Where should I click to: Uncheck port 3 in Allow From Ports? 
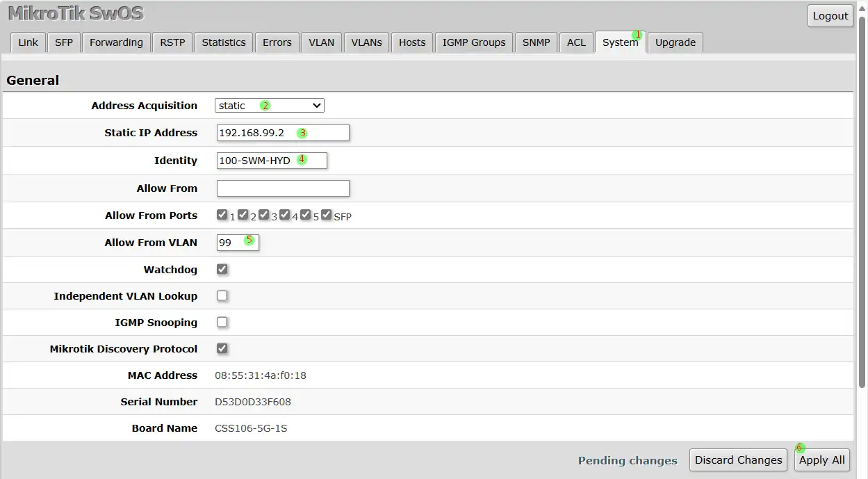[x=264, y=215]
